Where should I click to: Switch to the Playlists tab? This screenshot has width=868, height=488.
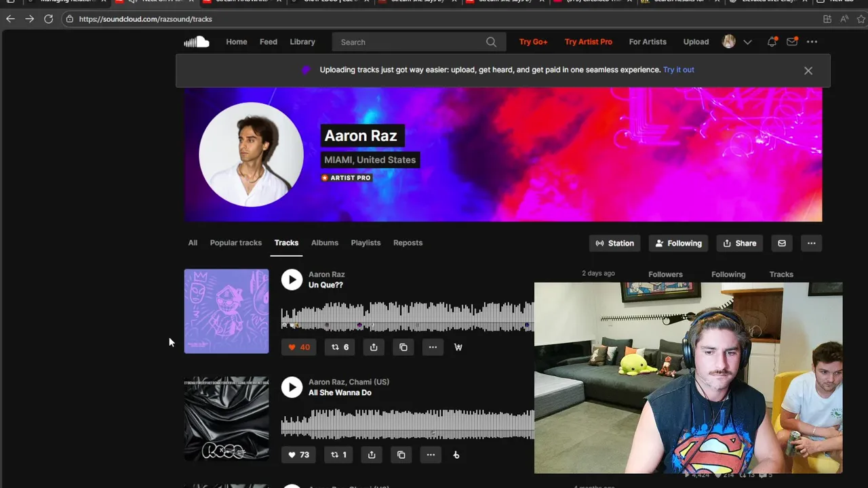(366, 243)
